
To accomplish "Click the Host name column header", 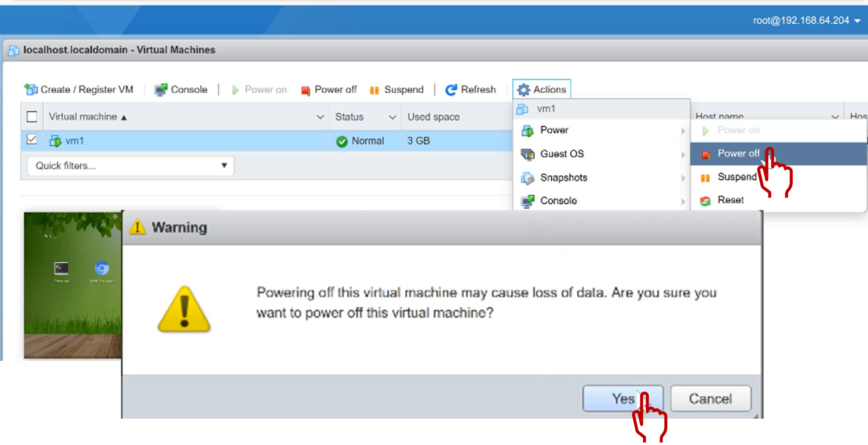I will pos(719,117).
